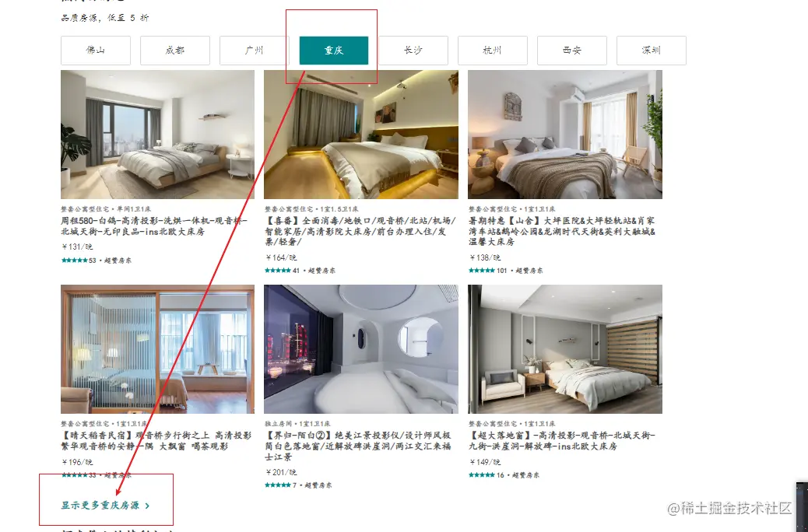
Task: Open the 【界归-陌白②】 white room photo
Action: [x=360, y=349]
